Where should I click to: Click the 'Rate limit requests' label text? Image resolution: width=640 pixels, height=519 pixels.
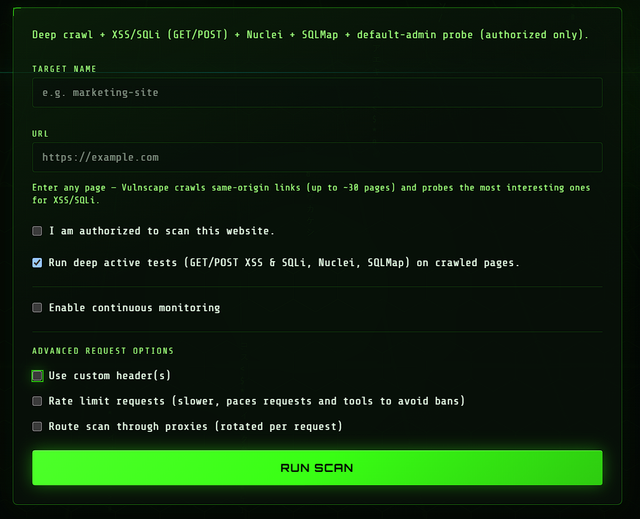(257, 401)
